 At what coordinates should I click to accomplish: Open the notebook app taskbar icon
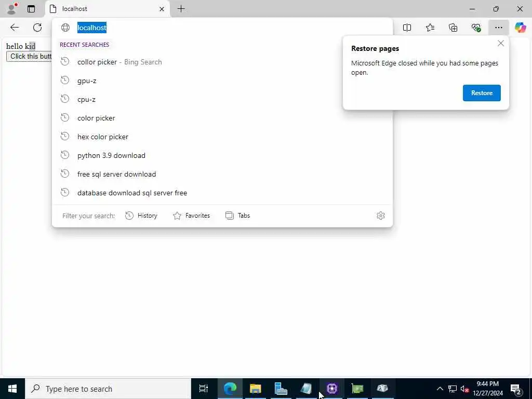(x=306, y=389)
